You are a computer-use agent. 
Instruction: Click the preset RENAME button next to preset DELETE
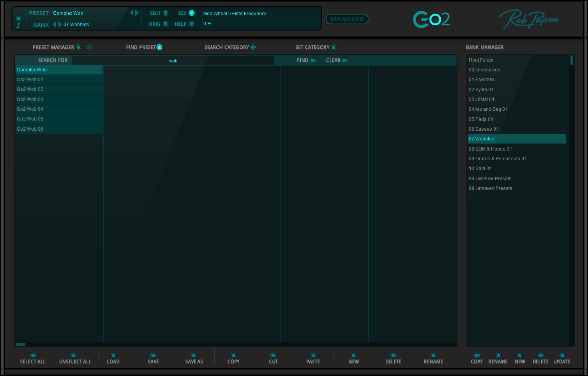coord(433,355)
